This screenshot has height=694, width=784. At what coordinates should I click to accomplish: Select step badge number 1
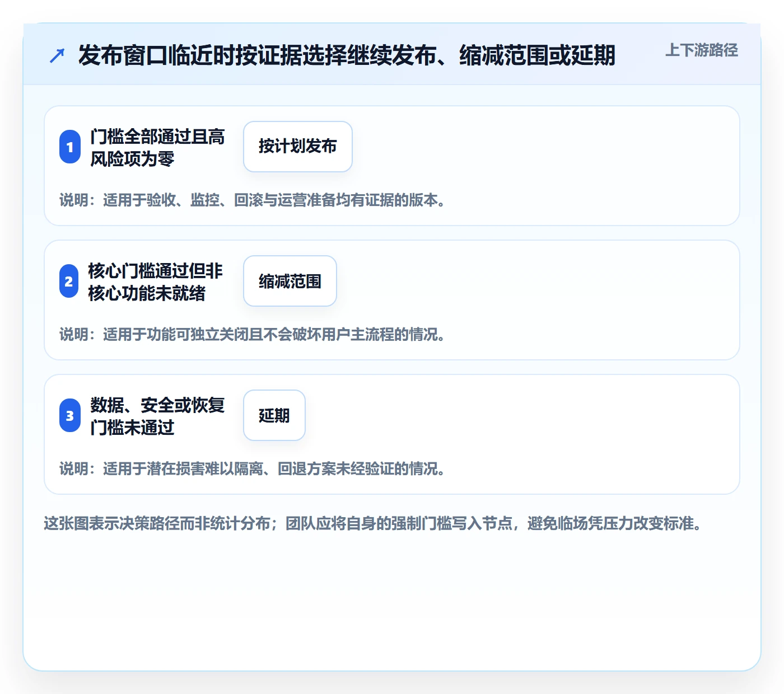[70, 147]
